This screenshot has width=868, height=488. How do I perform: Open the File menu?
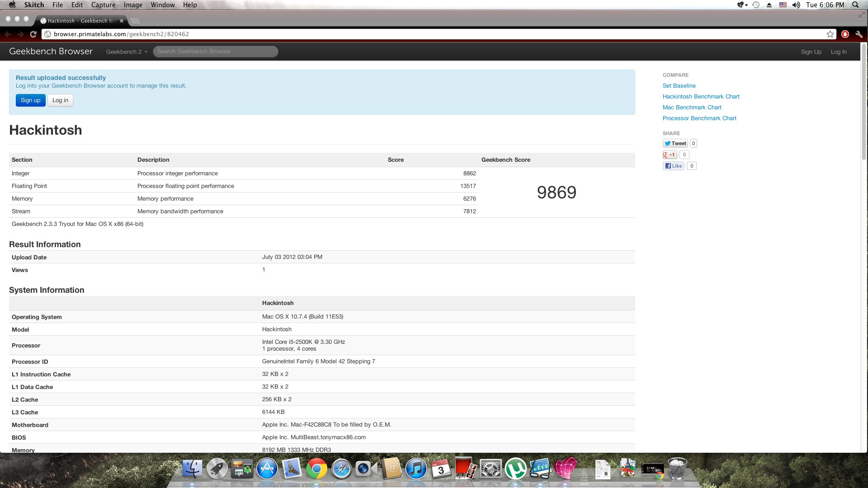pyautogui.click(x=57, y=5)
